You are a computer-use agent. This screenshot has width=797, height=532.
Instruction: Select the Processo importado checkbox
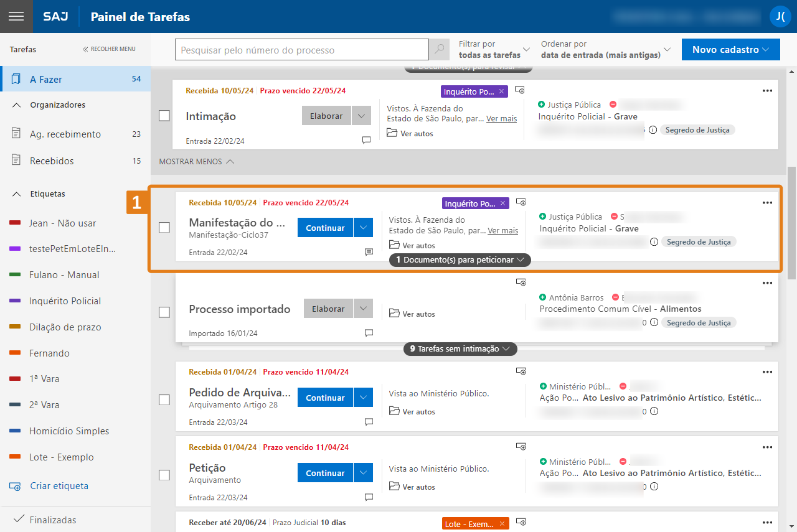164,312
